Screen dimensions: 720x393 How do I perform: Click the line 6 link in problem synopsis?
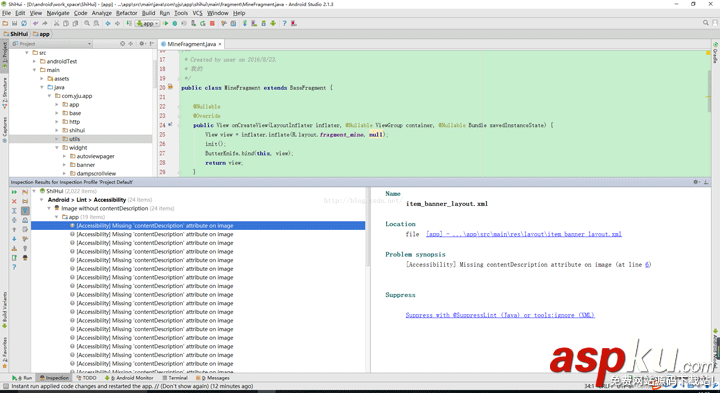coord(647,264)
